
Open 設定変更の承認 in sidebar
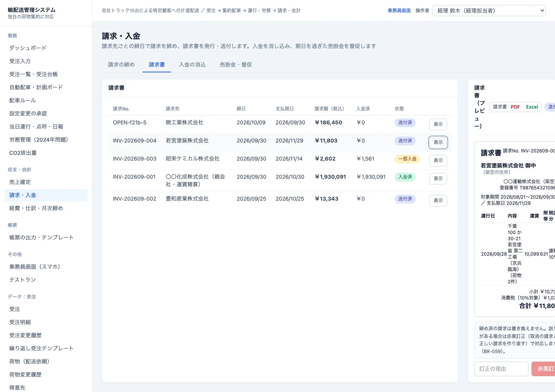click(x=46, y=113)
